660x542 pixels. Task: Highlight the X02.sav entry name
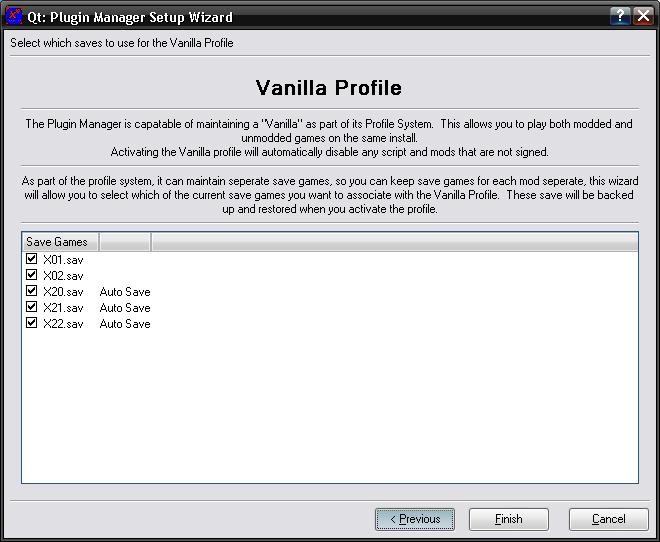point(63,276)
